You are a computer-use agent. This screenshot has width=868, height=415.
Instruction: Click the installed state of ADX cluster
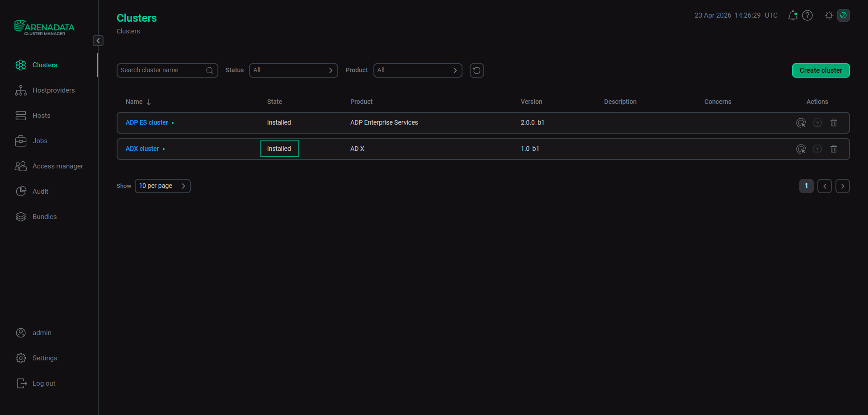(279, 149)
